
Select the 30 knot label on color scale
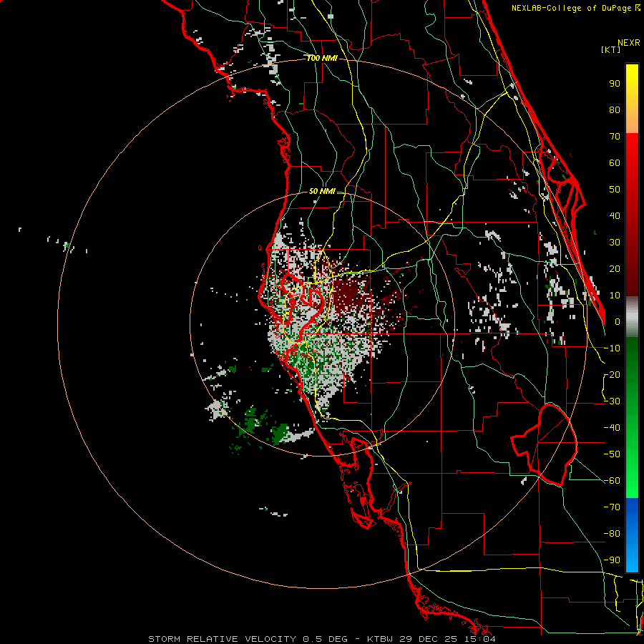coord(615,243)
